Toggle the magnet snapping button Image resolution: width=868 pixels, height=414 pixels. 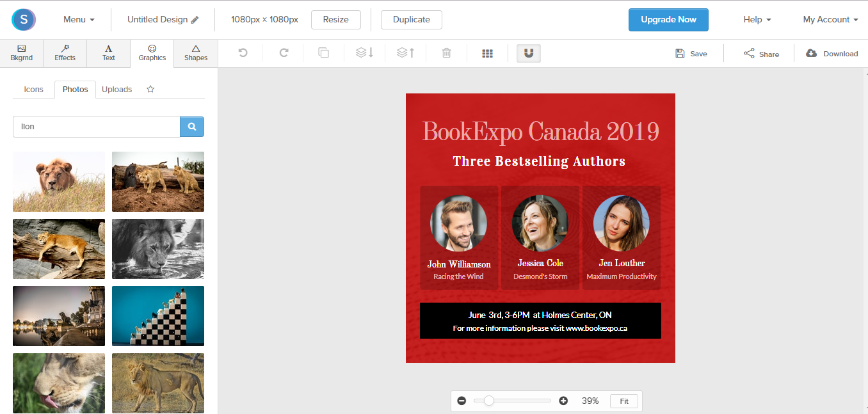coord(529,53)
